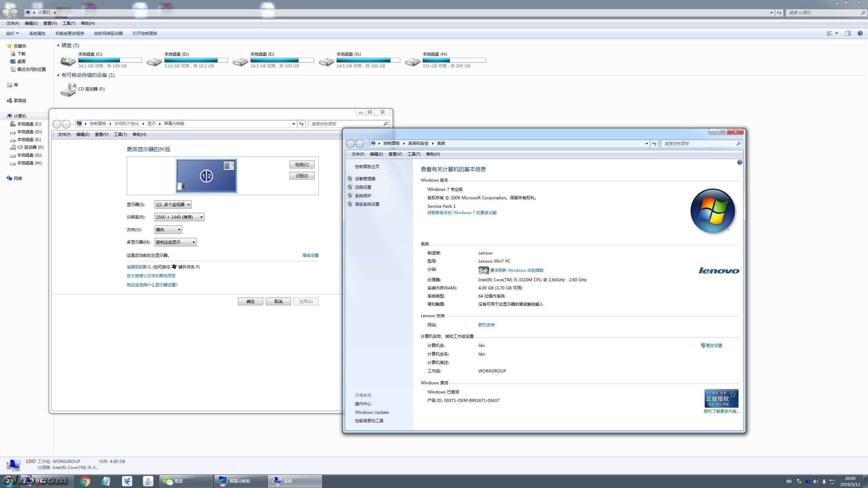The width and height of the screenshot is (868, 488).
Task: Open the WeChat login taskbar item
Action: (x=186, y=481)
